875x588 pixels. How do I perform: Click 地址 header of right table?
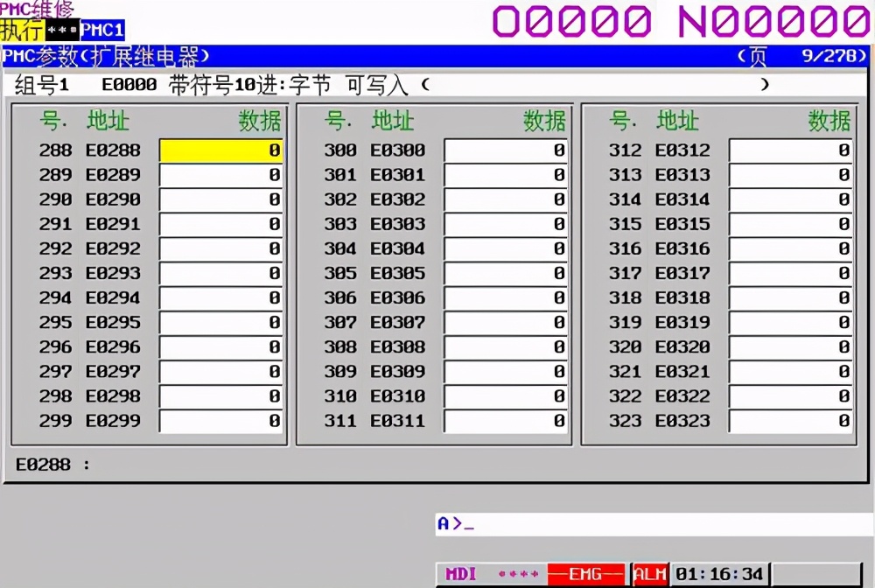coord(677,121)
